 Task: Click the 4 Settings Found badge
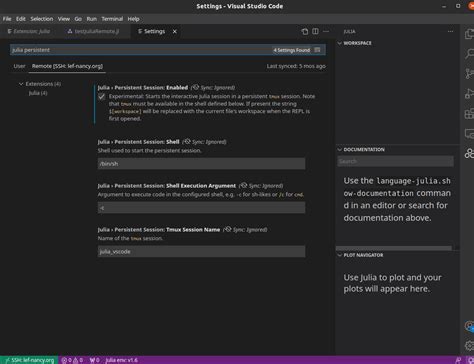tap(292, 50)
